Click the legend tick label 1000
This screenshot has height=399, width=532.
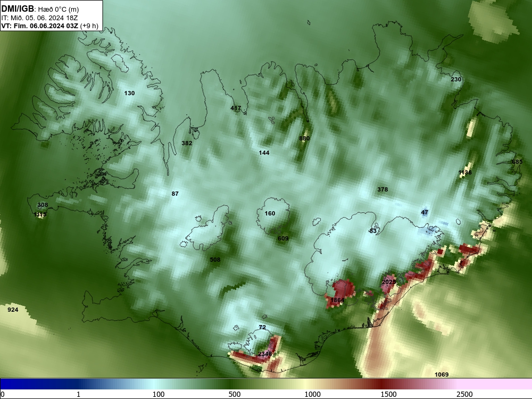click(x=312, y=394)
